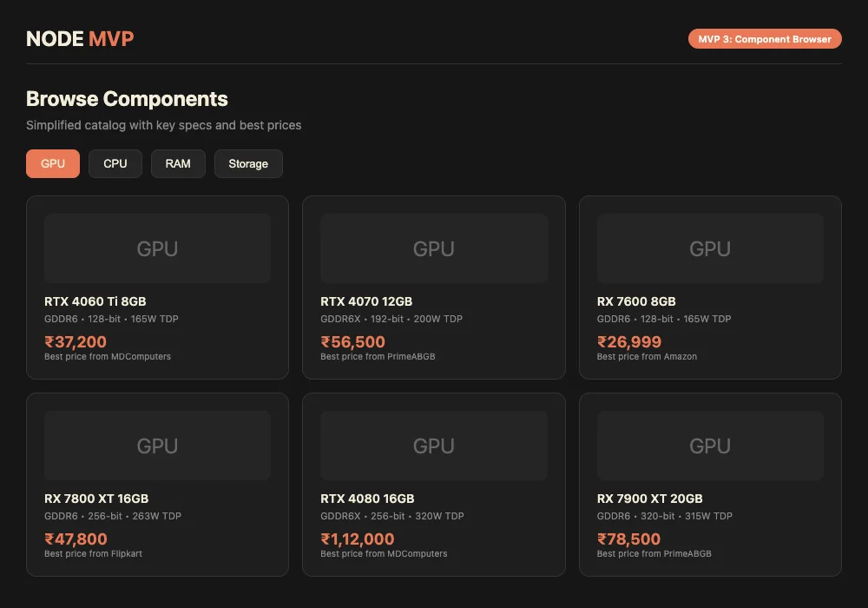The height and width of the screenshot is (608, 868).
Task: Click the MVP 3: Component Browser badge
Action: [x=765, y=38]
